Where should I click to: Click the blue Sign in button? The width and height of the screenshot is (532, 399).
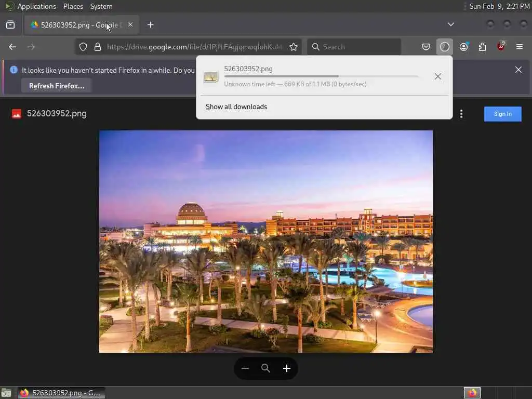[503, 114]
